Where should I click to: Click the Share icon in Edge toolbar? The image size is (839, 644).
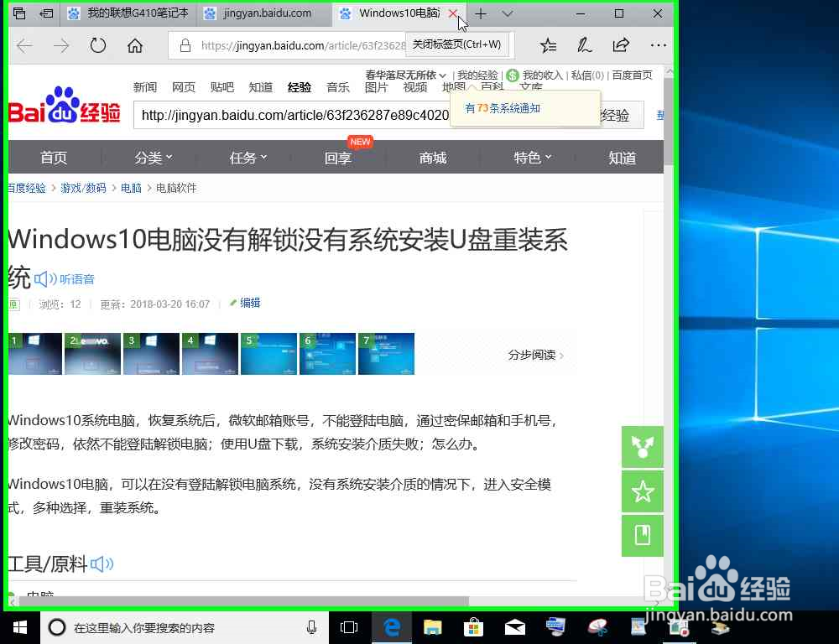[x=619, y=46]
